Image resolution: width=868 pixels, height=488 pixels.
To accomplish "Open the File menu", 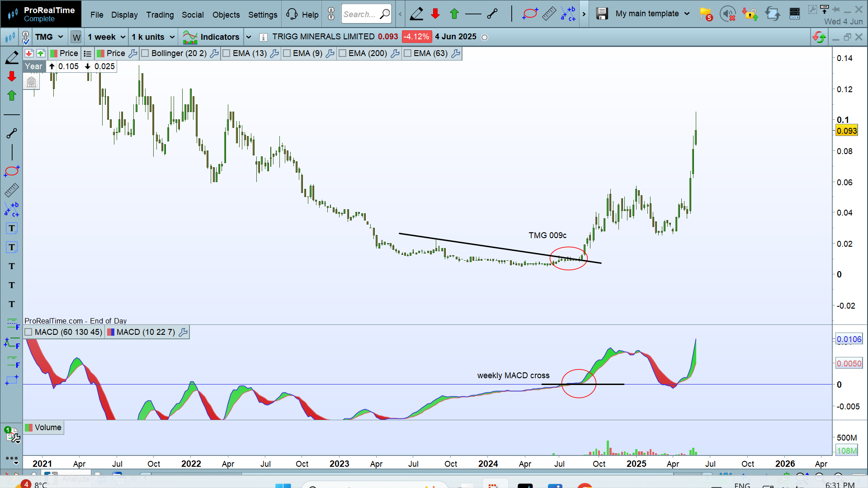I will point(97,14).
